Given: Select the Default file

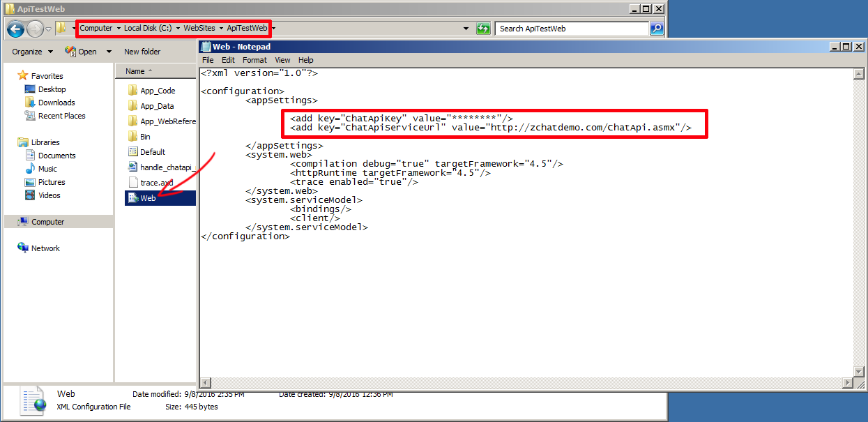Looking at the screenshot, I should coord(153,152).
